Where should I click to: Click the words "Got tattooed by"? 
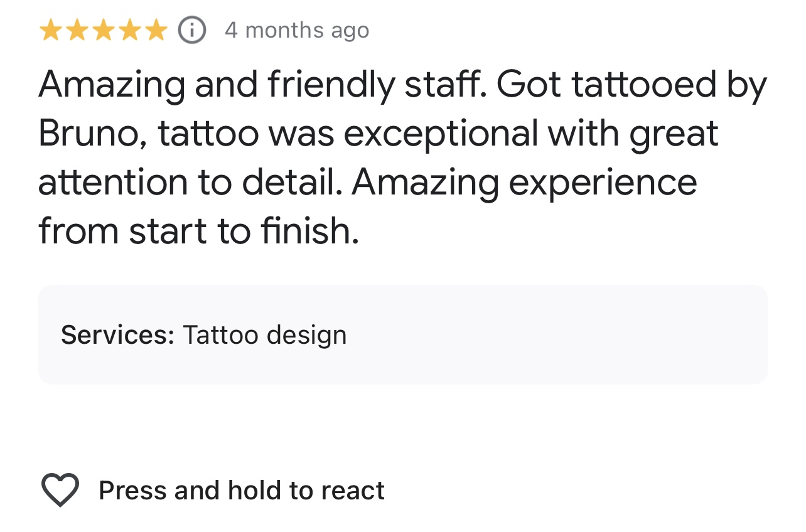click(632, 85)
